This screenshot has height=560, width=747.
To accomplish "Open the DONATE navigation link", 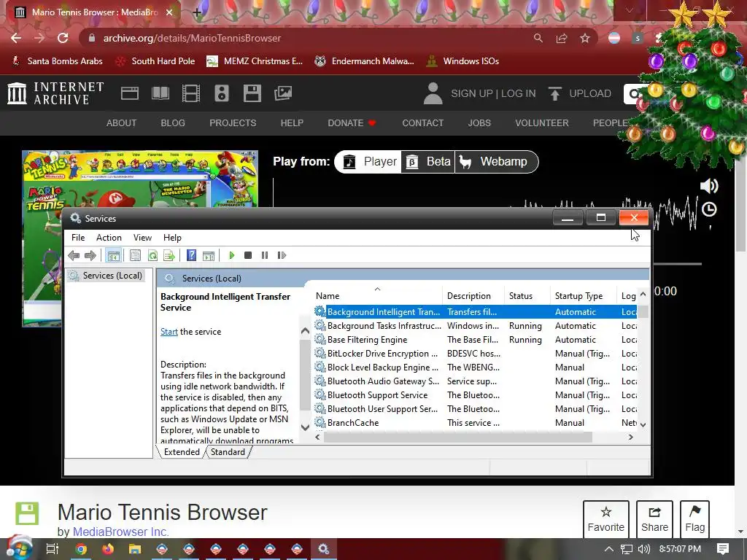I will point(352,123).
